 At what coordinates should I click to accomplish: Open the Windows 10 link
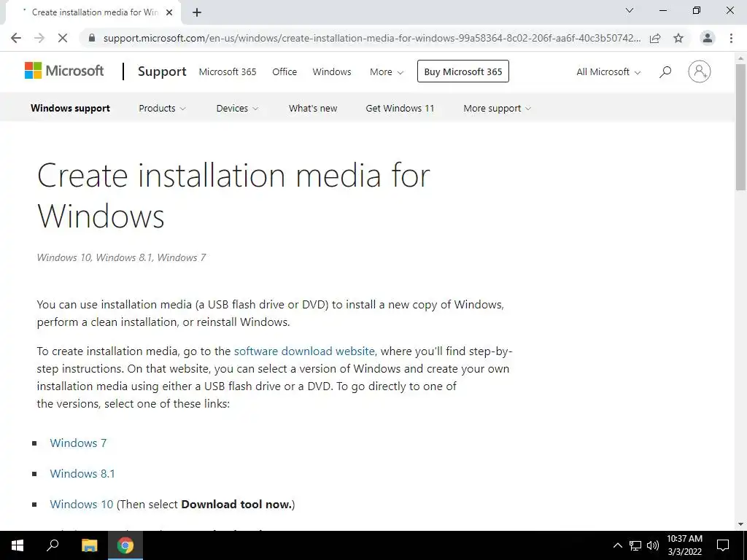pos(82,504)
